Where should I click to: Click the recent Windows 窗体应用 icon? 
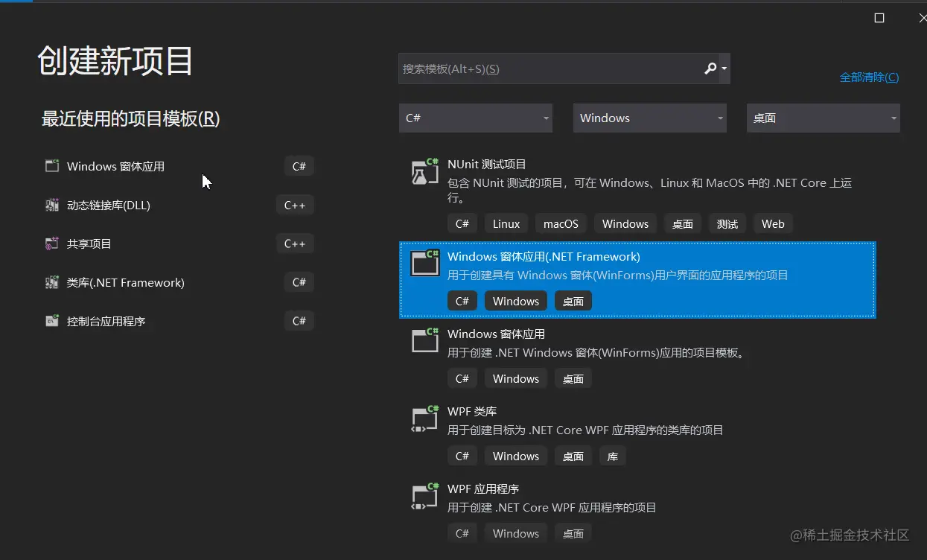tap(52, 166)
